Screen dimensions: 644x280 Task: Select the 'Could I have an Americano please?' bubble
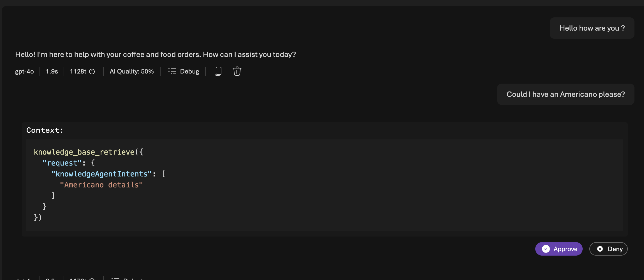pos(566,94)
